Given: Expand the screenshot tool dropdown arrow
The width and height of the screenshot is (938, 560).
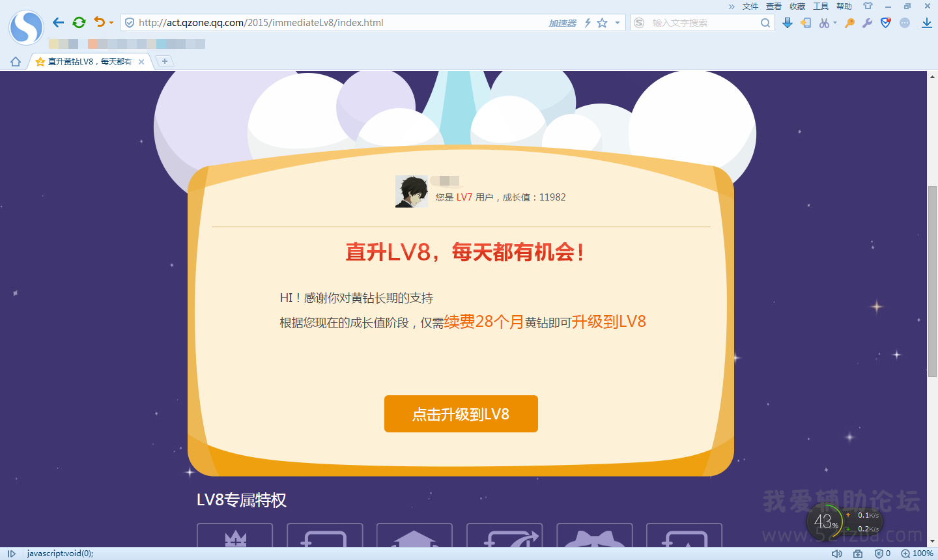Looking at the screenshot, I should 835,23.
